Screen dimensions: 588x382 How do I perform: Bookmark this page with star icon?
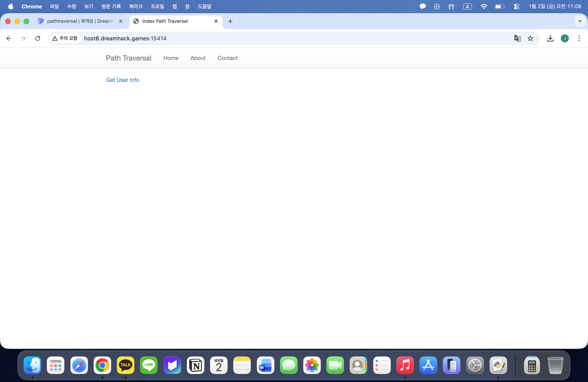coord(530,38)
